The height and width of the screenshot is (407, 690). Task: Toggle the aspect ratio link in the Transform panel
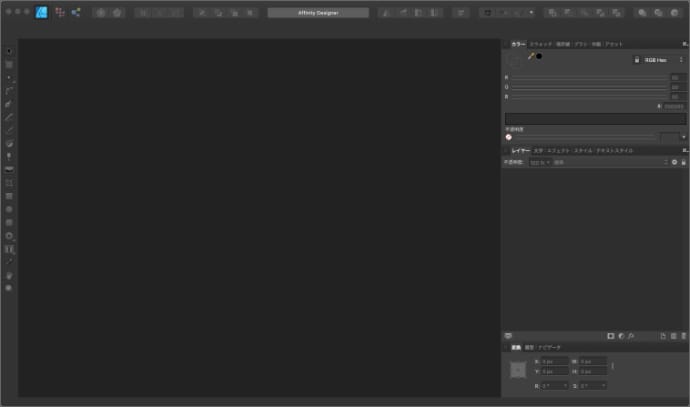pyautogui.click(x=613, y=365)
